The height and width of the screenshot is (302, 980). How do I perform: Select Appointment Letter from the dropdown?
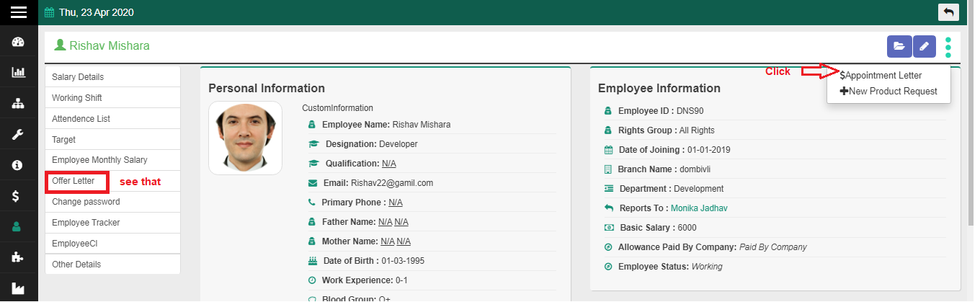point(883,75)
